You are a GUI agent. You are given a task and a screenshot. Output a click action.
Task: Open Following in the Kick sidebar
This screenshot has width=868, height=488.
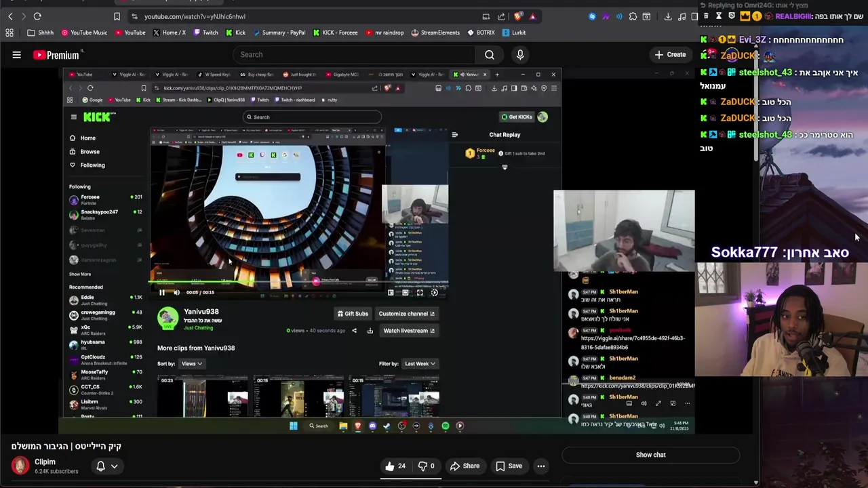[x=87, y=165]
